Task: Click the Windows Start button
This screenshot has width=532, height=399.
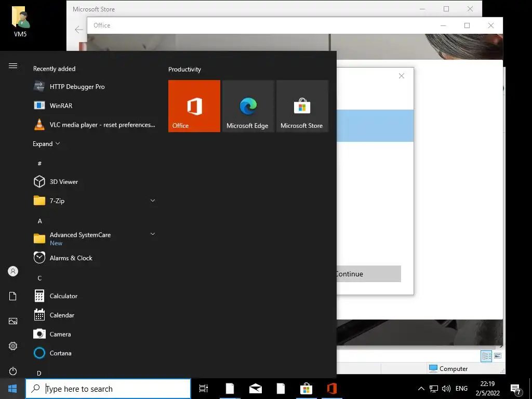Action: [x=12, y=389]
